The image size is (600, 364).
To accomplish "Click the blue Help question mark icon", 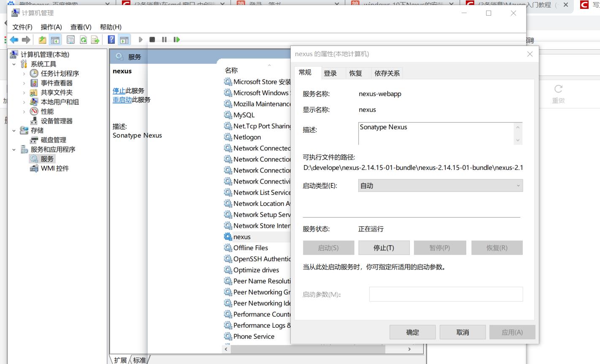I will (x=111, y=40).
